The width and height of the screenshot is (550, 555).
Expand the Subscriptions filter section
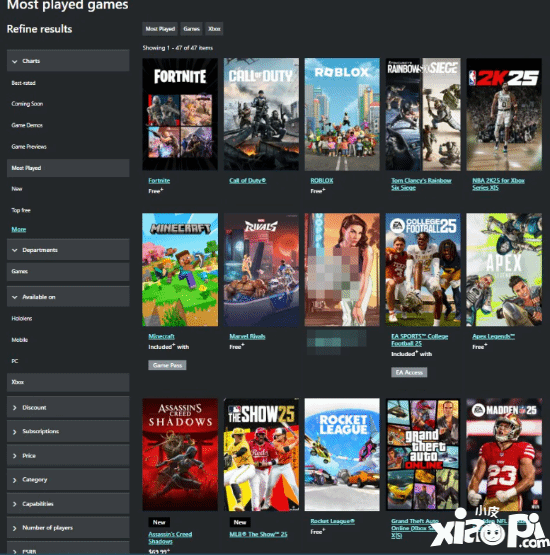pyautogui.click(x=68, y=431)
